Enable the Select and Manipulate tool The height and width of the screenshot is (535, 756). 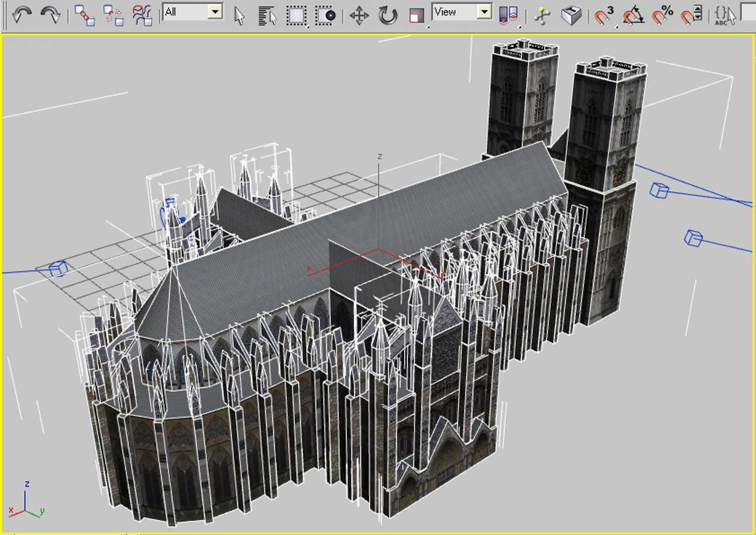point(542,15)
